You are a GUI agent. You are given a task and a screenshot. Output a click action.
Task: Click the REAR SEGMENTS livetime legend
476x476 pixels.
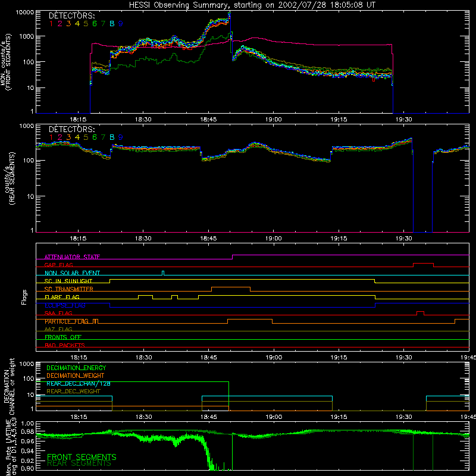(x=80, y=464)
